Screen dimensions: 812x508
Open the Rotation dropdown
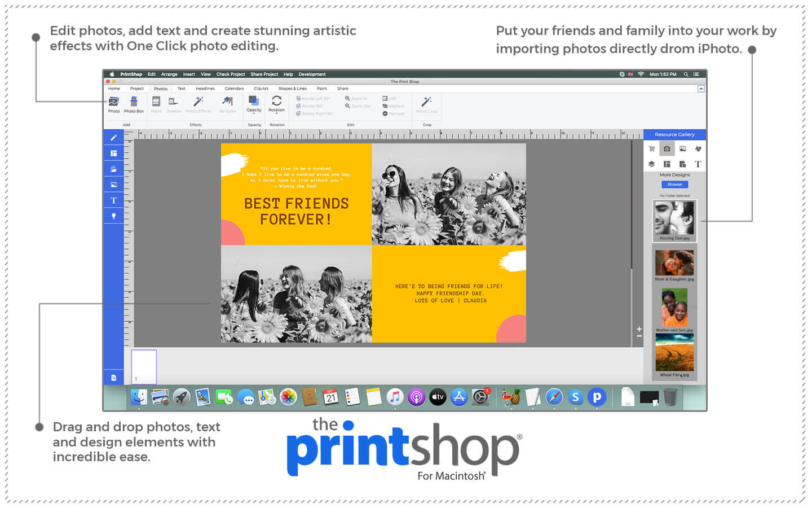(277, 104)
